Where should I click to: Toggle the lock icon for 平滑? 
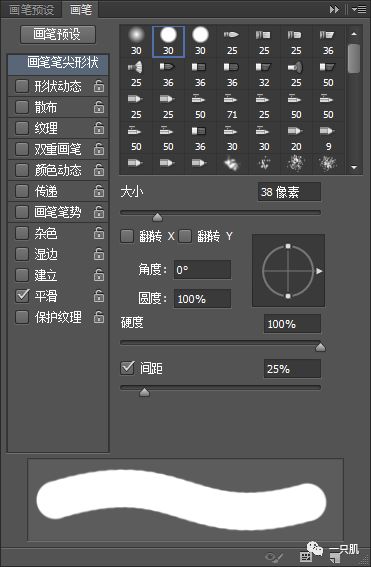click(x=99, y=296)
